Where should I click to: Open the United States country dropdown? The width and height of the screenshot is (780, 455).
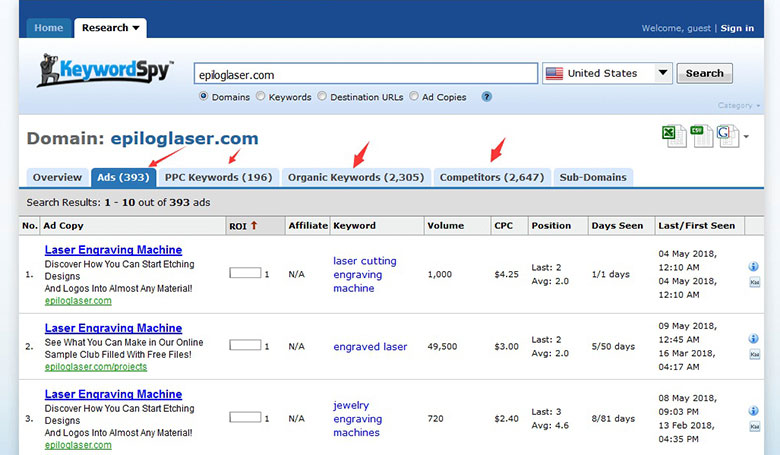pos(607,73)
